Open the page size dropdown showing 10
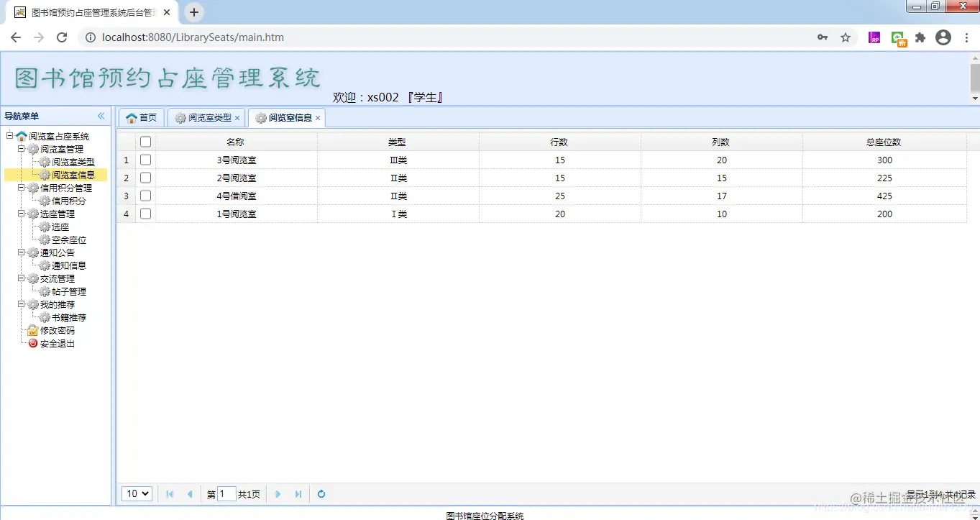 [x=137, y=493]
